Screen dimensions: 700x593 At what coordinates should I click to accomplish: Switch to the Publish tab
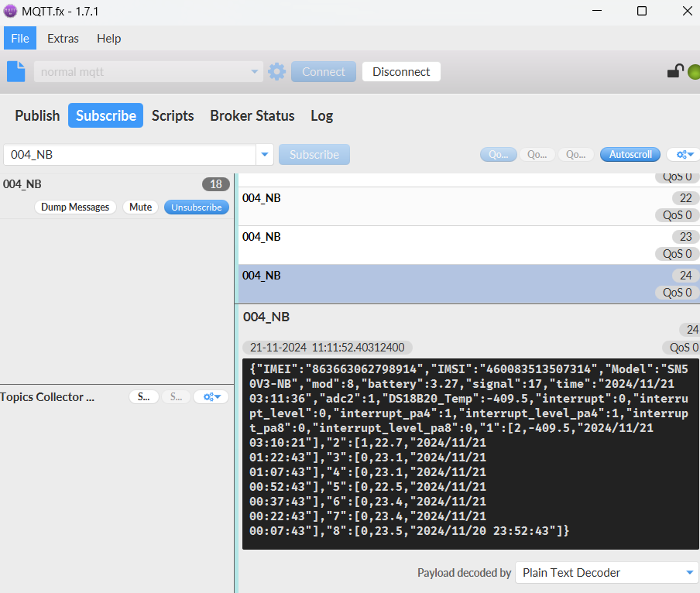(x=37, y=115)
